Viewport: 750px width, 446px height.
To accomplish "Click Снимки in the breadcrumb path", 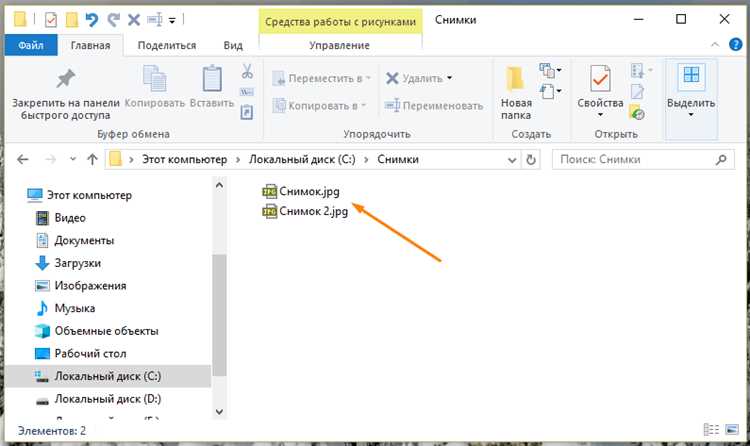I will pos(398,159).
